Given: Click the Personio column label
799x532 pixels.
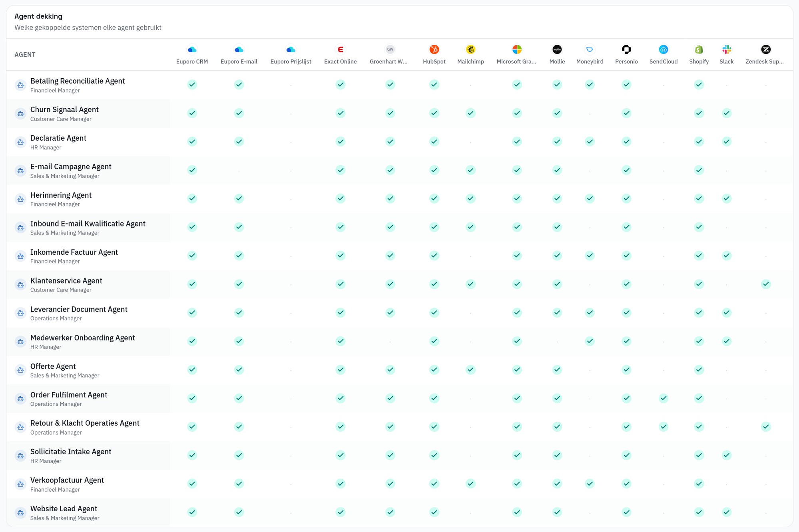Looking at the screenshot, I should coord(626,62).
